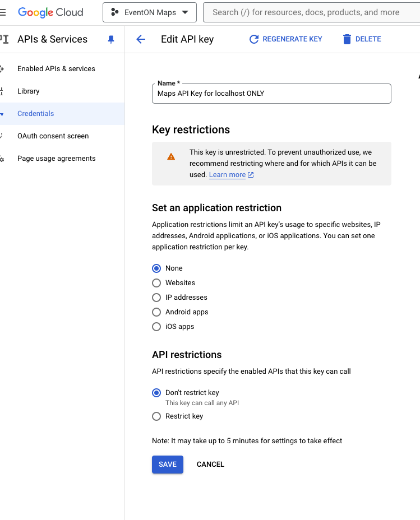Open Library in the sidebar
Image resolution: width=420 pixels, height=520 pixels.
(29, 91)
